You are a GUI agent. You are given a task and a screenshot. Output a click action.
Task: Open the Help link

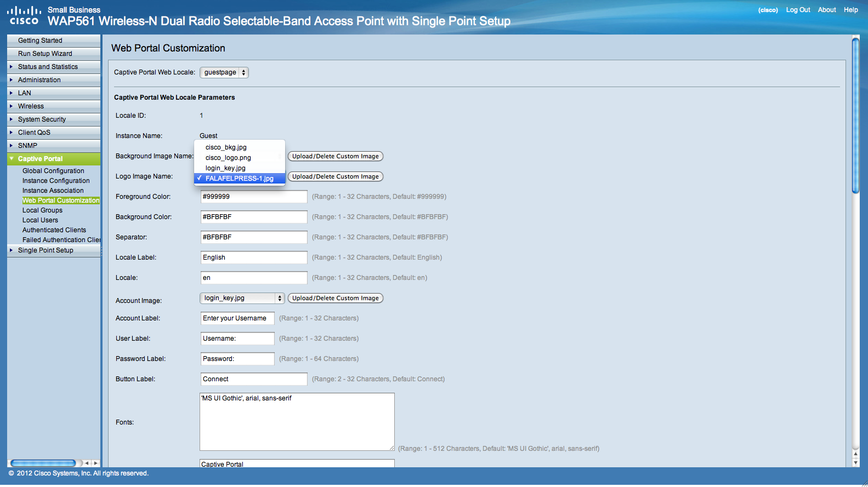tap(851, 10)
